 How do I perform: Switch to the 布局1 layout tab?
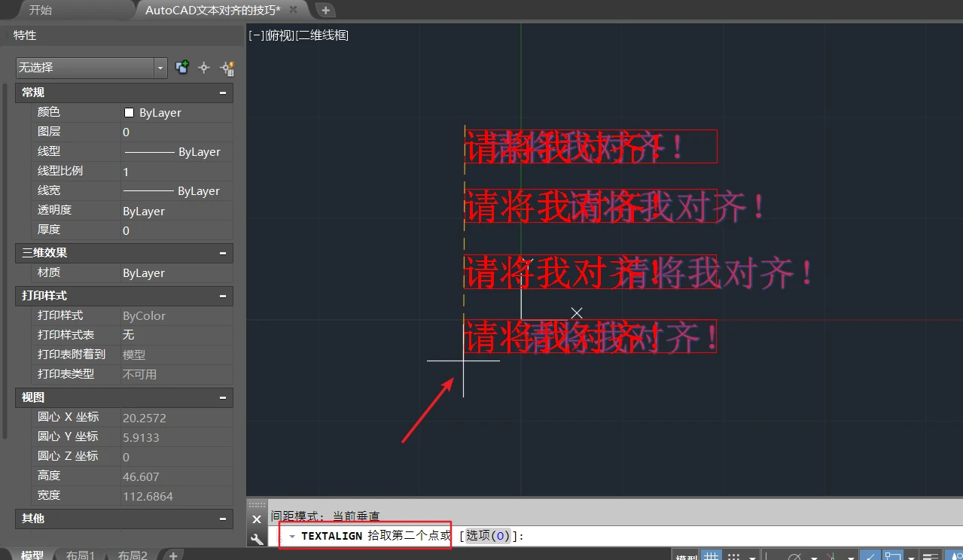80,555
